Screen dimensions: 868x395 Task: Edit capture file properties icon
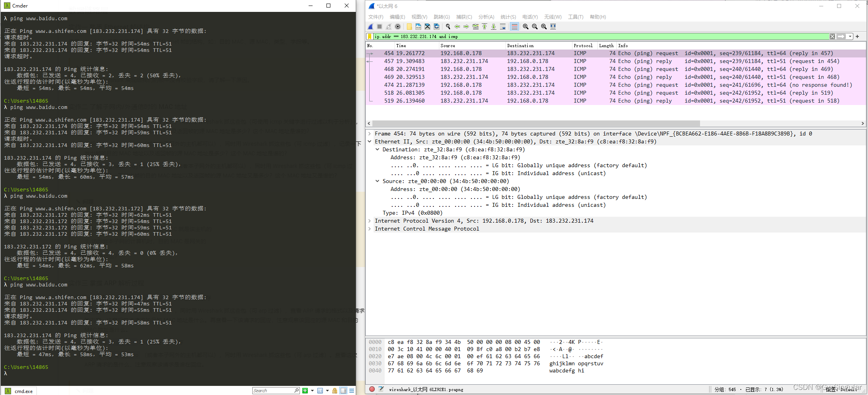coord(381,389)
